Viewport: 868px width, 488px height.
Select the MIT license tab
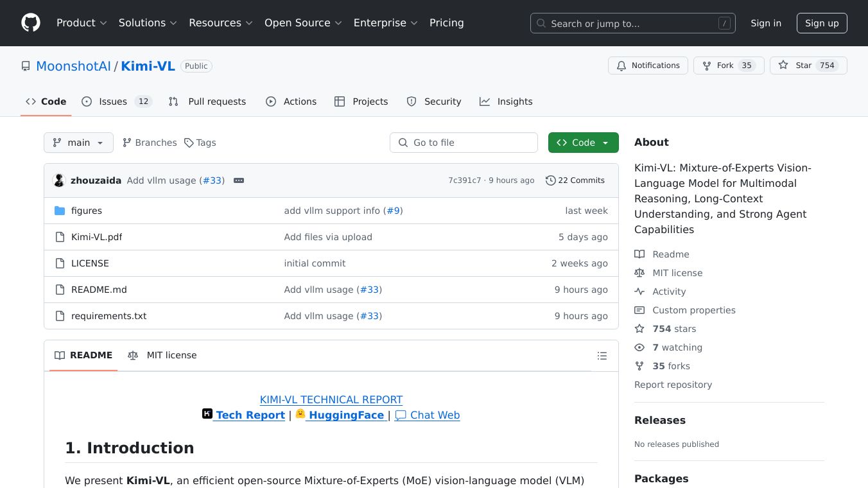[162, 355]
